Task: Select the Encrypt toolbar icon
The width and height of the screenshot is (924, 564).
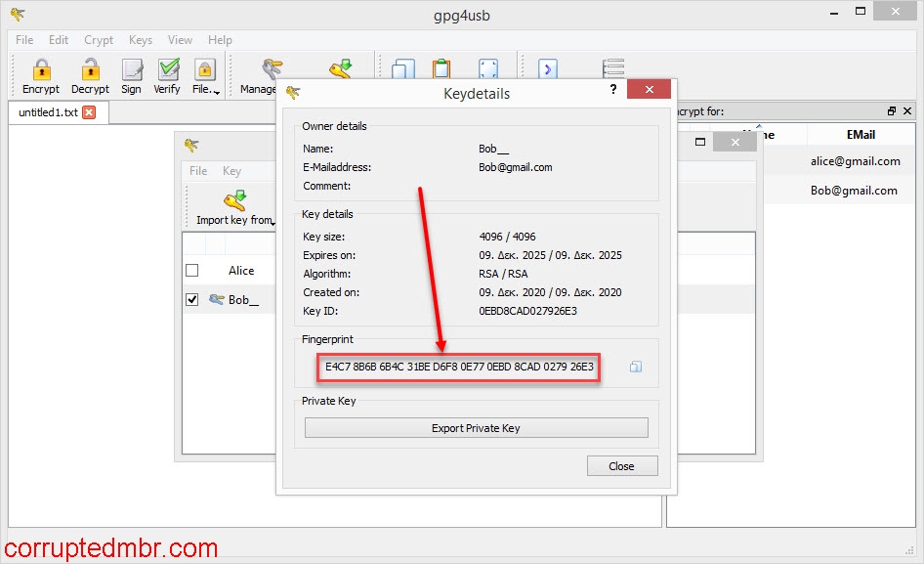Action: [40, 73]
